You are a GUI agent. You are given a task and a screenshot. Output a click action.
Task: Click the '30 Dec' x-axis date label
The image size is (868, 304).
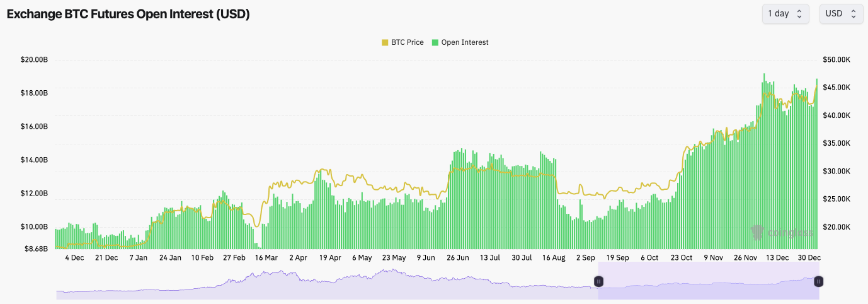pos(809,258)
